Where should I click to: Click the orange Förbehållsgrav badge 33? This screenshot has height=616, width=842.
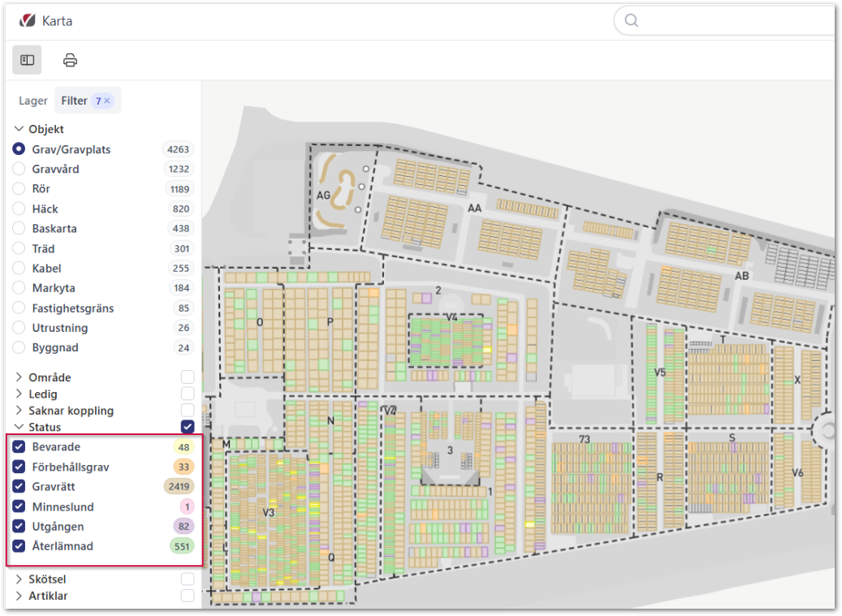click(x=184, y=467)
